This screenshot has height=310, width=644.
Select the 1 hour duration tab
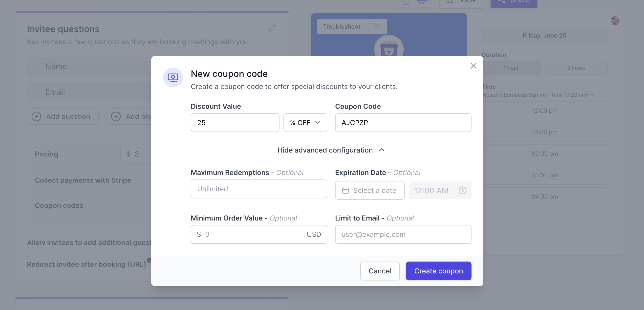(511, 68)
